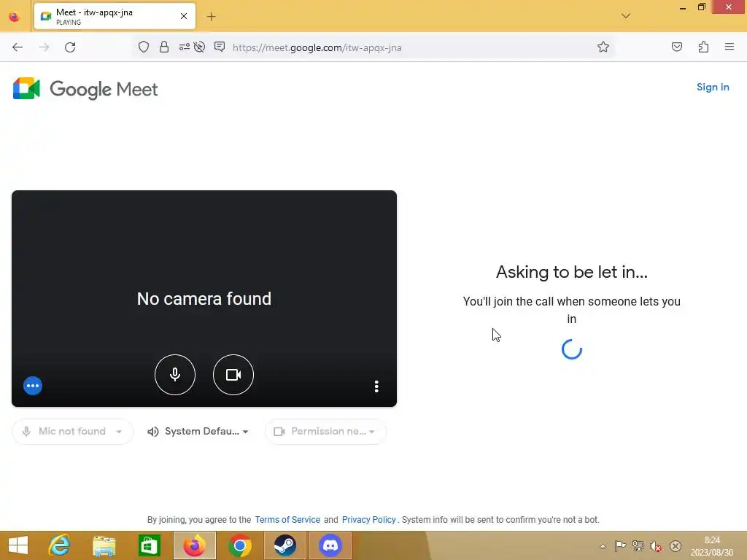Reload the current page
The height and width of the screenshot is (560, 747).
[70, 47]
